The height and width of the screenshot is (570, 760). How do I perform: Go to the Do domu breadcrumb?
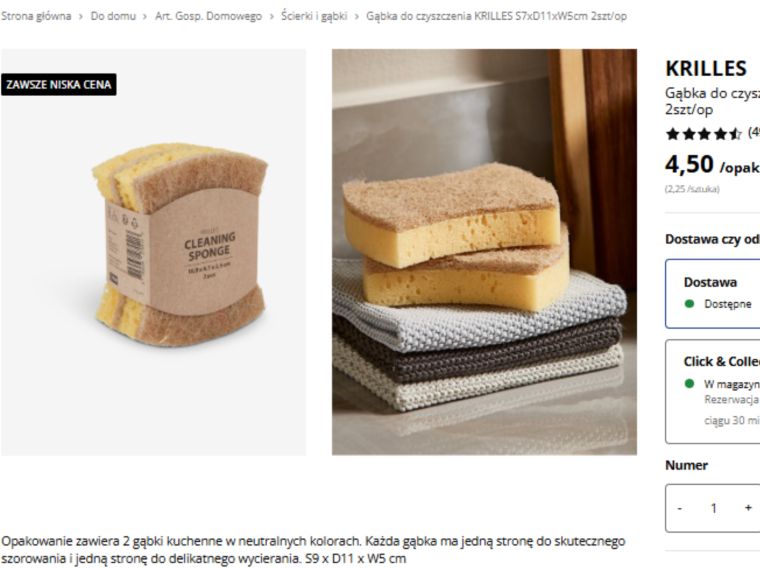coord(113,16)
